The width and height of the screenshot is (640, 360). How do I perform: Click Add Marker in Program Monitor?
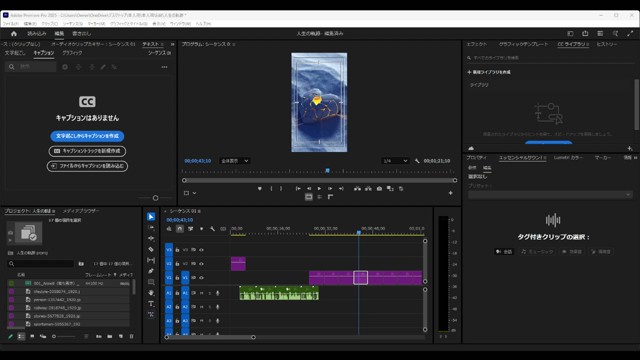[260, 189]
